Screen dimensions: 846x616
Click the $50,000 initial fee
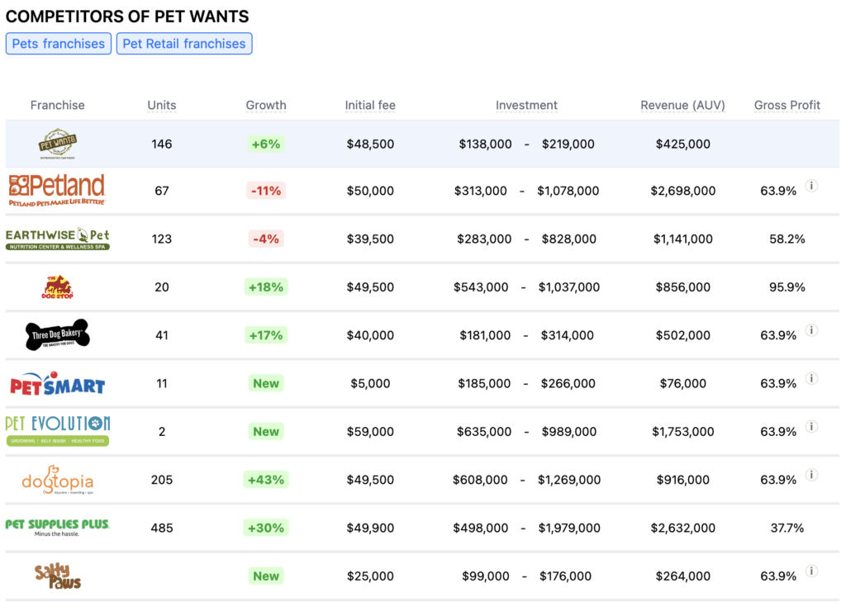point(370,191)
